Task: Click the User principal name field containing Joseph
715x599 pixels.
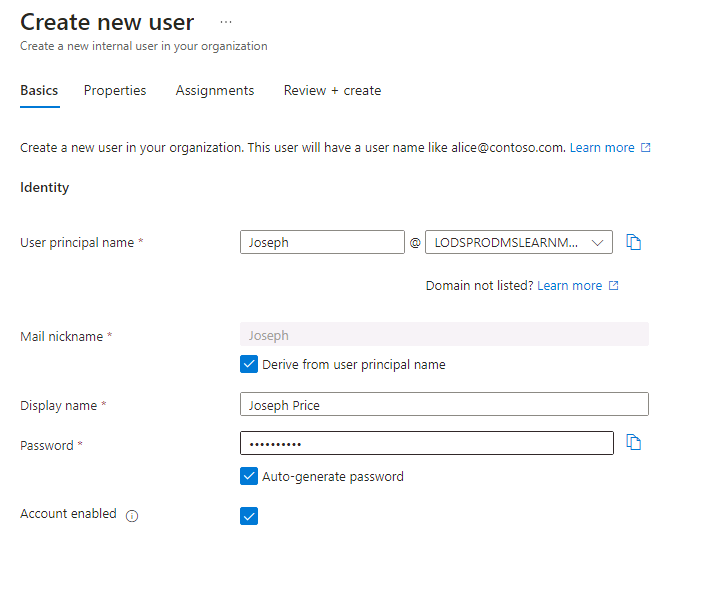Action: coord(322,242)
